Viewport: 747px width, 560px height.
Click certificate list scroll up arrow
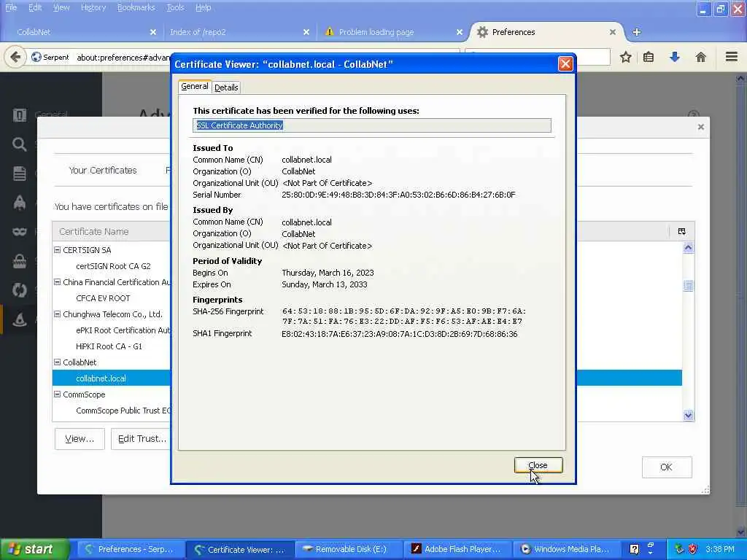[x=688, y=248]
